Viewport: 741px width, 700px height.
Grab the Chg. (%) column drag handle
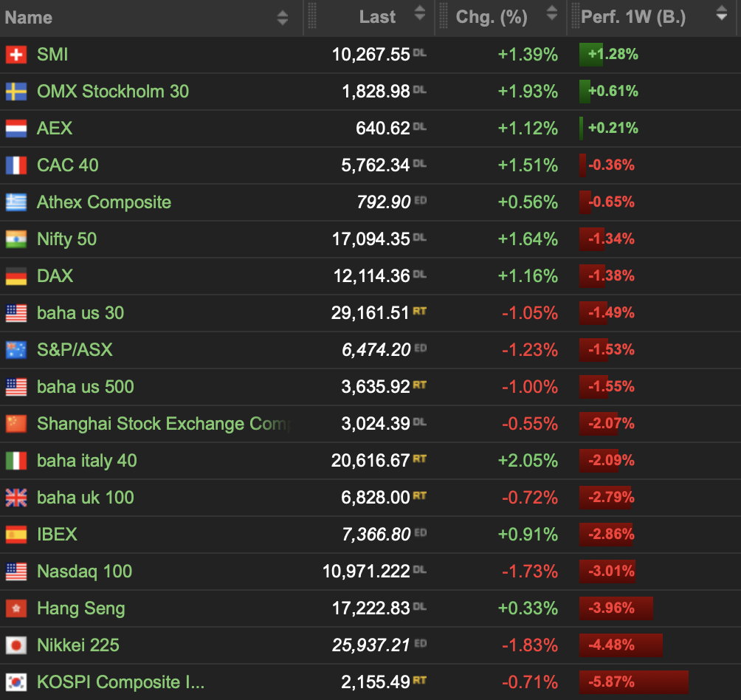tap(444, 16)
